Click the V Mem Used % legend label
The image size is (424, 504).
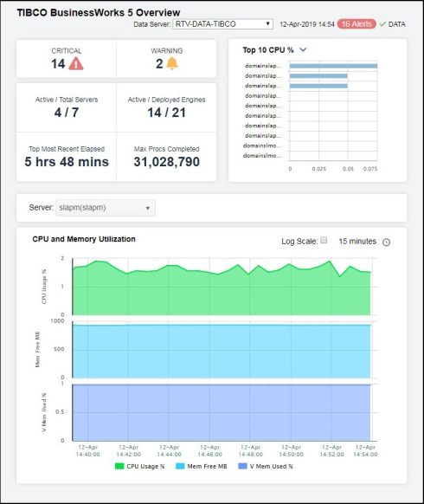coord(272,466)
